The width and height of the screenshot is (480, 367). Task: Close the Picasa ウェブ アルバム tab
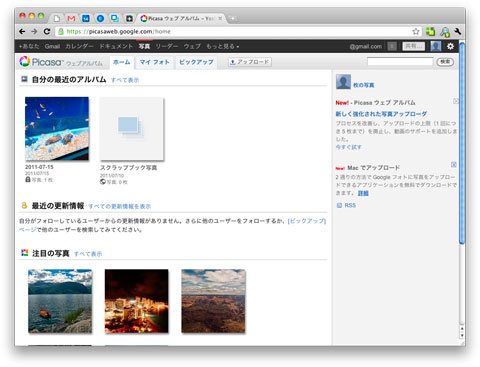tap(220, 18)
